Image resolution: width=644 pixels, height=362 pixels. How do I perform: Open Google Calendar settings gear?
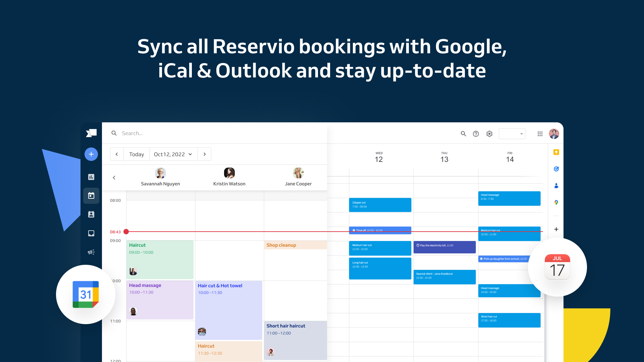point(489,133)
